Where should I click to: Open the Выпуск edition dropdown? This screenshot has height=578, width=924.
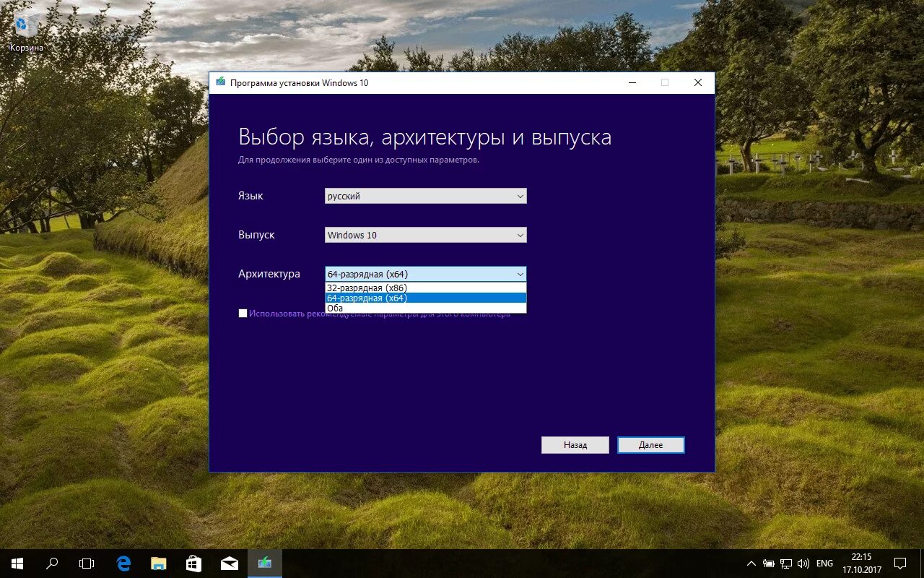pyautogui.click(x=426, y=235)
